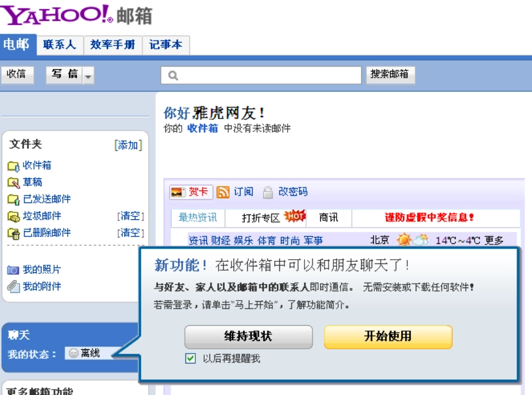Open the 收件箱 folder
Image resolution: width=532 pixels, height=395 pixels.
point(37,166)
